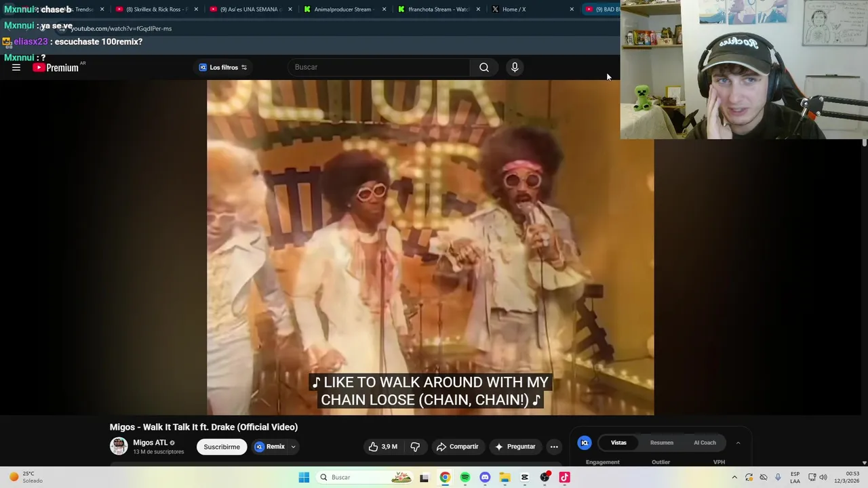Open Google Chrome from the taskbar

click(445, 477)
